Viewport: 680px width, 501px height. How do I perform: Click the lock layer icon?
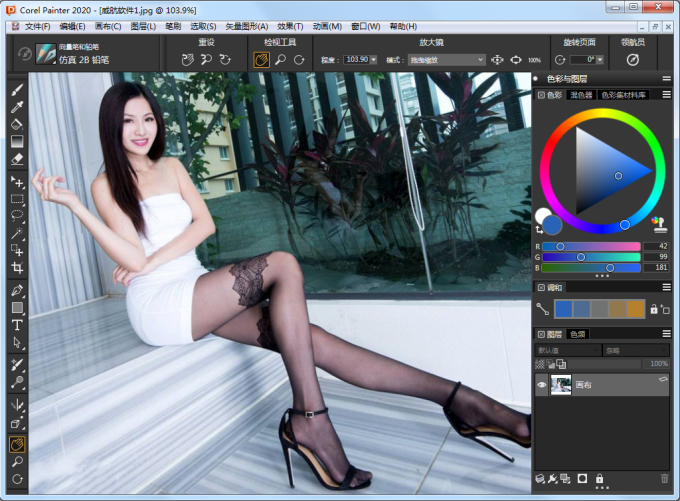600,479
